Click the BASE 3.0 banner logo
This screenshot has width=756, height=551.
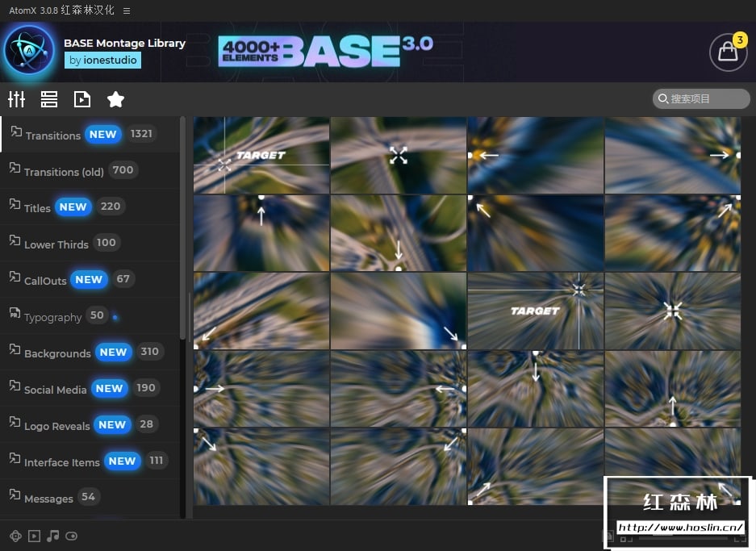pos(325,51)
